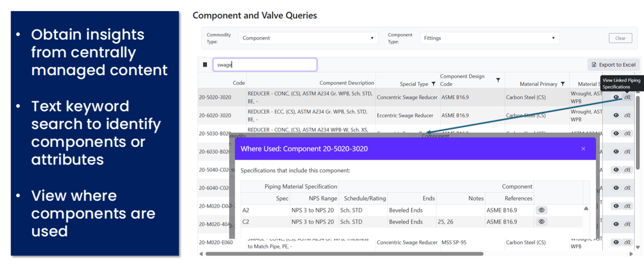Open the Component Design Code column filter
The image size is (644, 267).
[498, 80]
